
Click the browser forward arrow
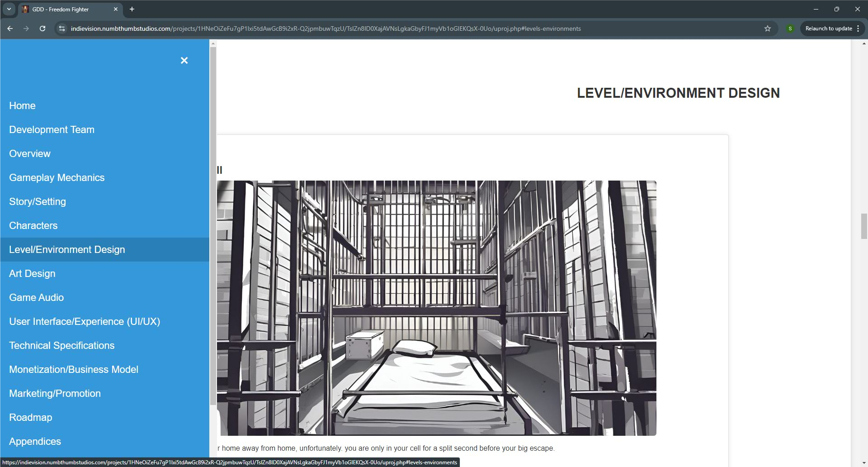[26, 29]
